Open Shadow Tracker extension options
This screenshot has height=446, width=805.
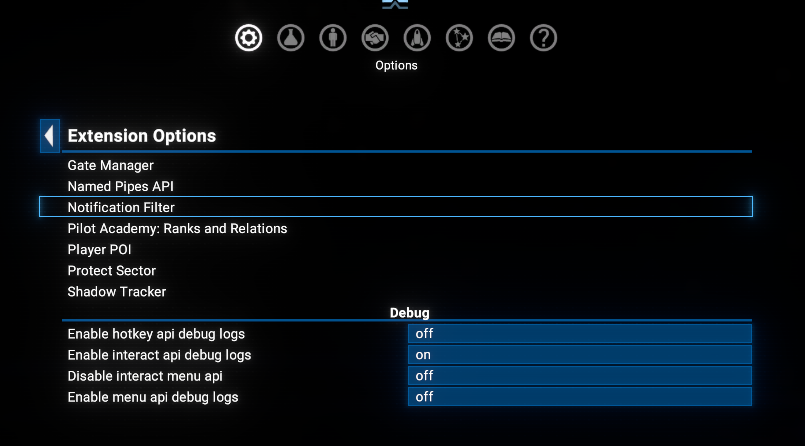coord(396,292)
